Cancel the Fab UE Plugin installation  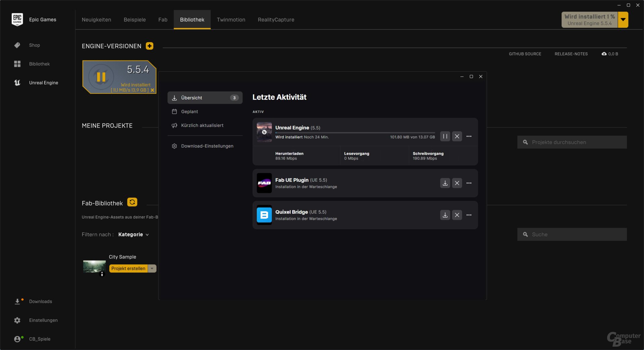(x=457, y=183)
